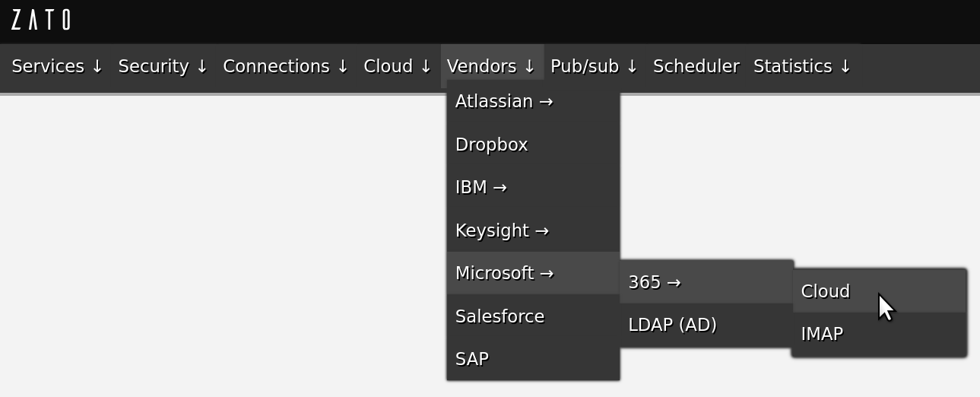This screenshot has height=397, width=980.
Task: Click the ZATO logo
Action: (x=41, y=20)
